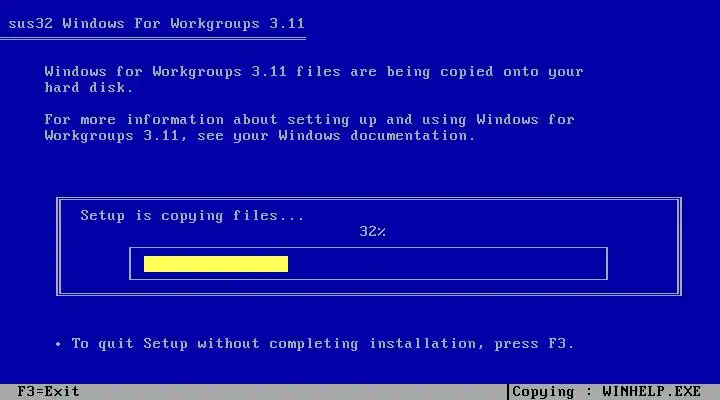Image resolution: width=720 pixels, height=400 pixels.
Task: Click 'press F3.' at the end of hint
Action: click(x=534, y=344)
